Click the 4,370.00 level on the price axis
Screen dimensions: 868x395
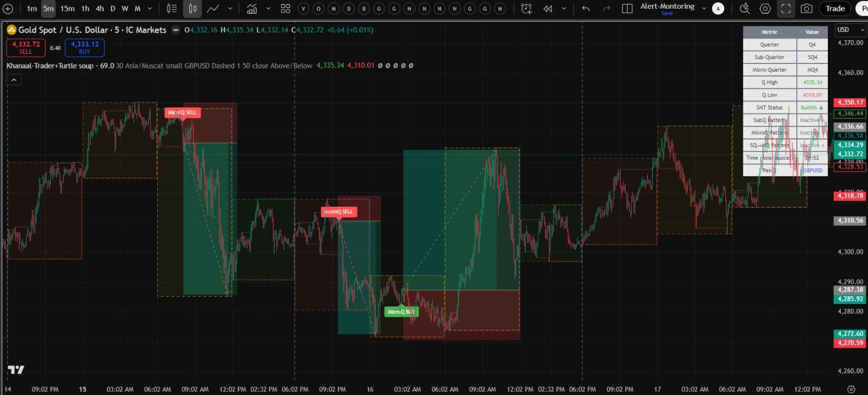coord(850,43)
